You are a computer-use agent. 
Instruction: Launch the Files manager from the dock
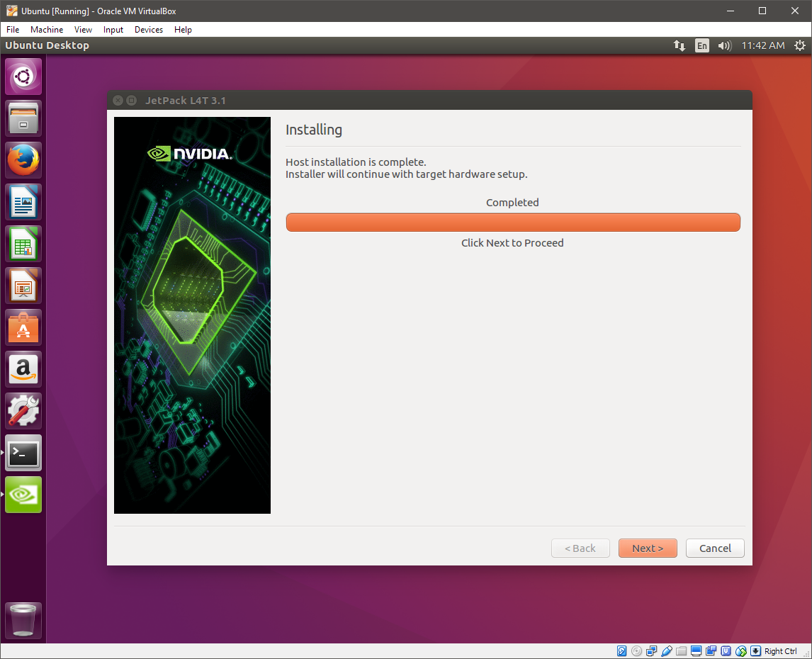23,118
